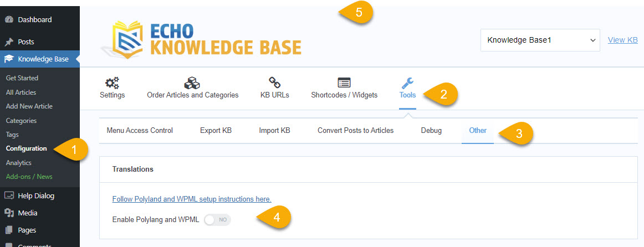
Task: Select the KB URLs chain-link icon
Action: pos(274,83)
